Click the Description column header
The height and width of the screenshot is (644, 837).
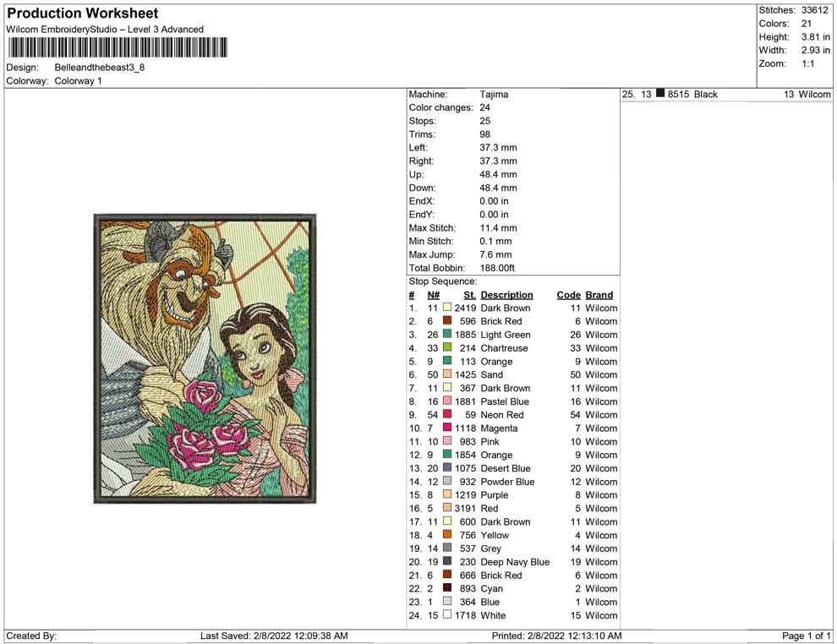(x=506, y=294)
